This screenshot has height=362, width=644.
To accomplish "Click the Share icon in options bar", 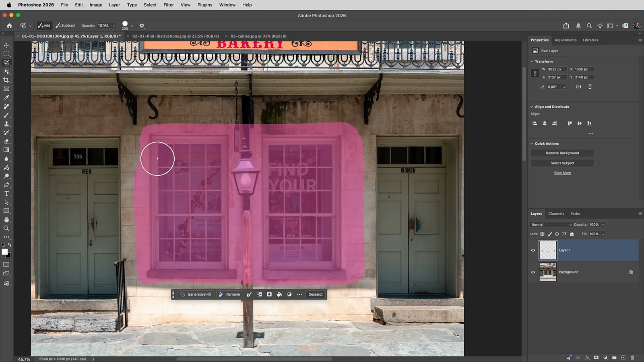I will (x=566, y=26).
